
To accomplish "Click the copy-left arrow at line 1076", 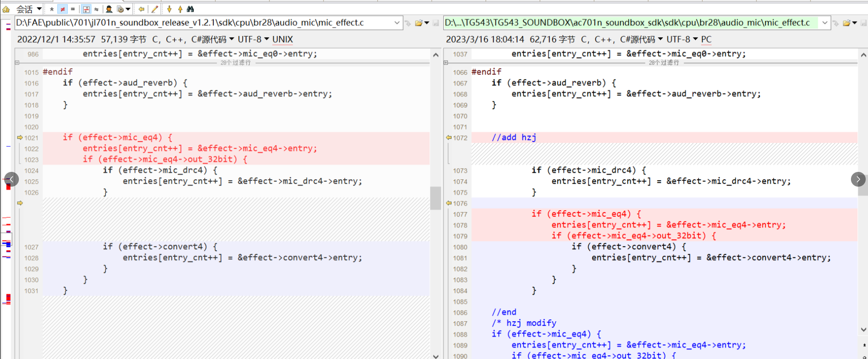I will point(449,203).
